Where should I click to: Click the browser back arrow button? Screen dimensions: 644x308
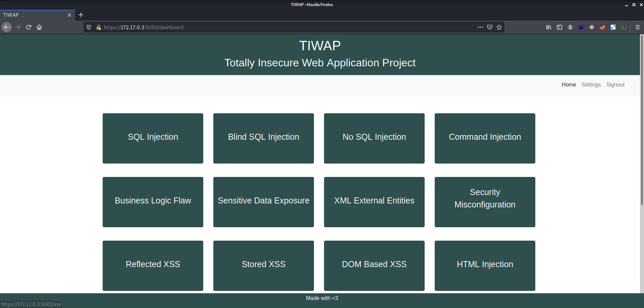coord(7,27)
